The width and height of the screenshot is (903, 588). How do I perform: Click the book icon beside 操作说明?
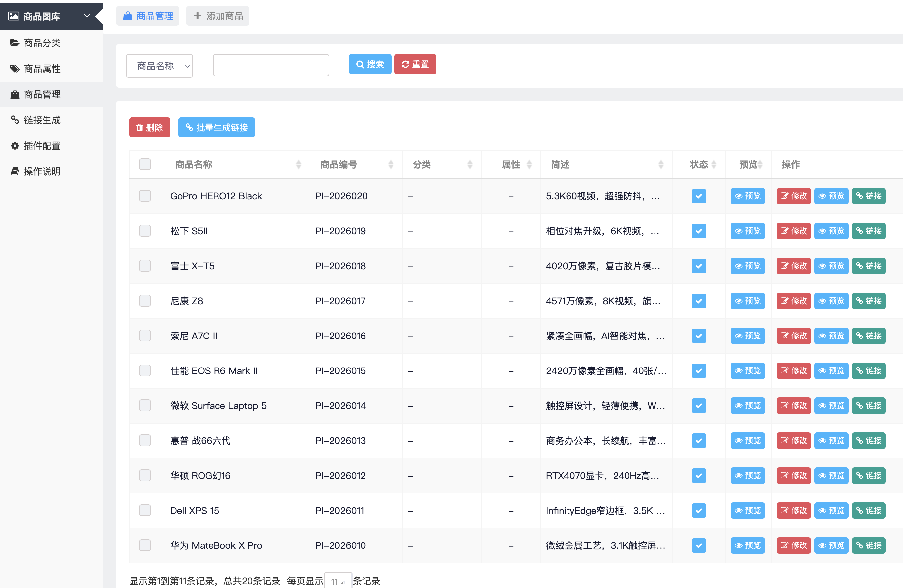click(x=15, y=171)
